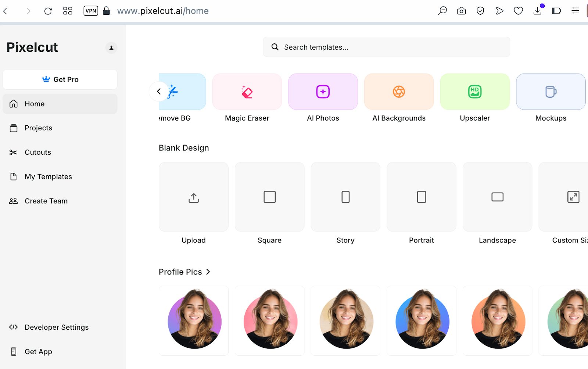Click the browser forward arrow
The height and width of the screenshot is (369, 588).
28,11
